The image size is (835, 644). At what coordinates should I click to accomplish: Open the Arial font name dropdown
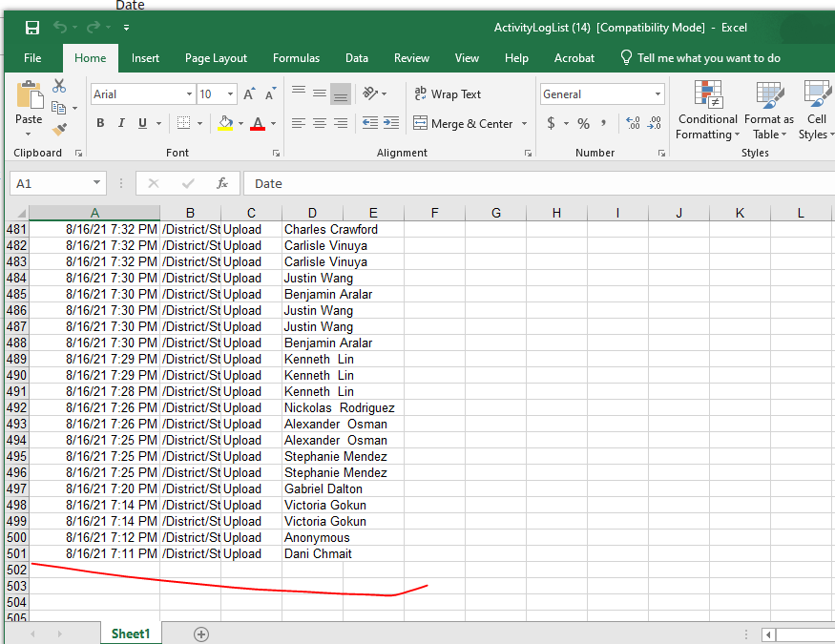click(189, 94)
